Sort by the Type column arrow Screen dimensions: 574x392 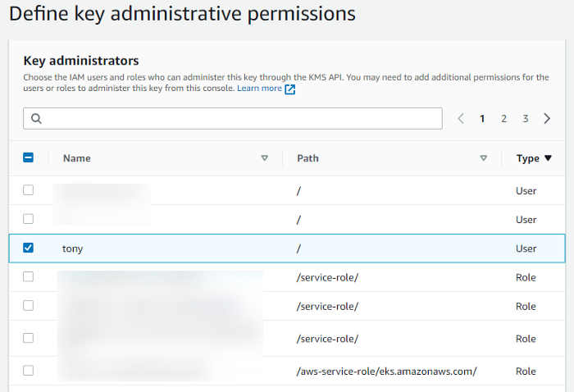pyautogui.click(x=548, y=158)
